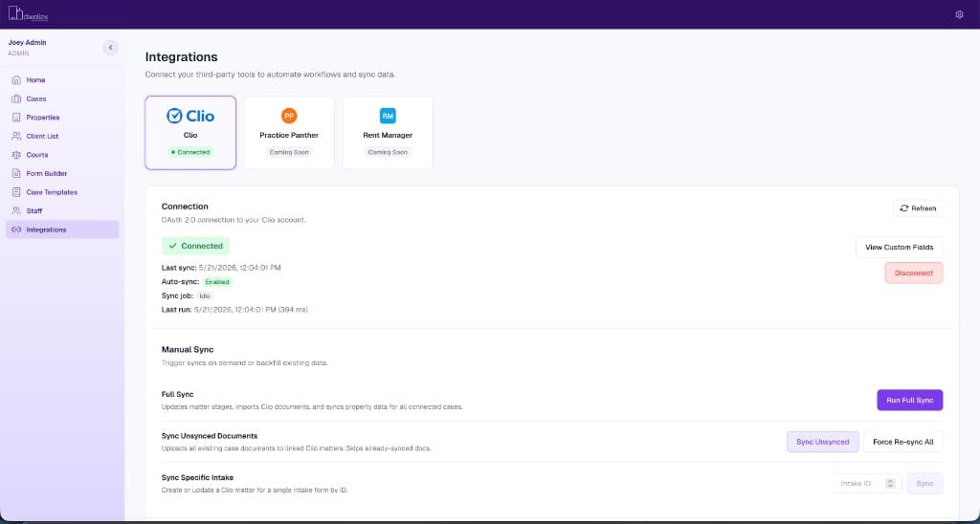
Task: Click the Last run timestamp text
Action: click(x=251, y=310)
